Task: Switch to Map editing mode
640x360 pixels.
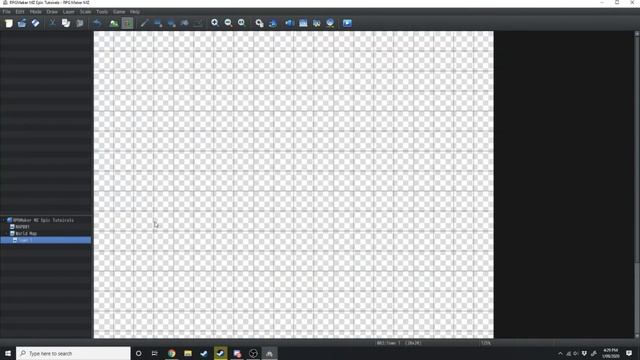Action: [114, 23]
